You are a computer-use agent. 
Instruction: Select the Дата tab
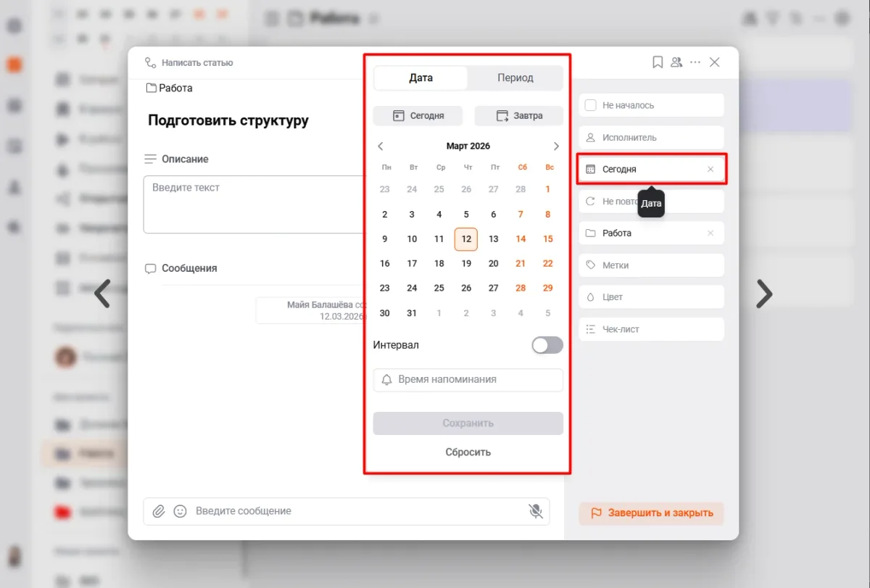(x=420, y=78)
